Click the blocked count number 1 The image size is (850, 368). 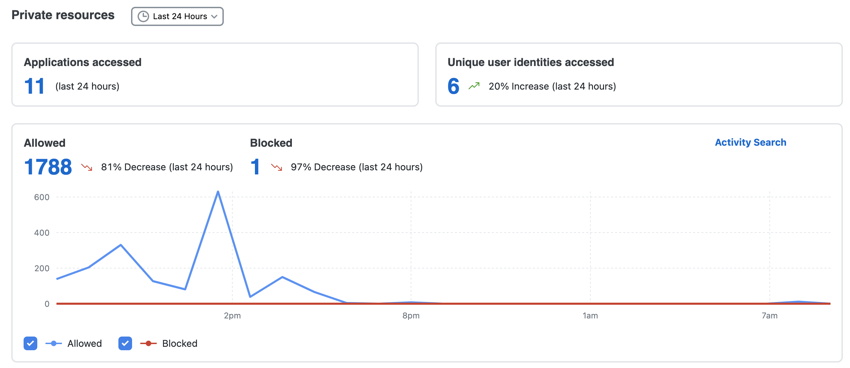pyautogui.click(x=255, y=167)
